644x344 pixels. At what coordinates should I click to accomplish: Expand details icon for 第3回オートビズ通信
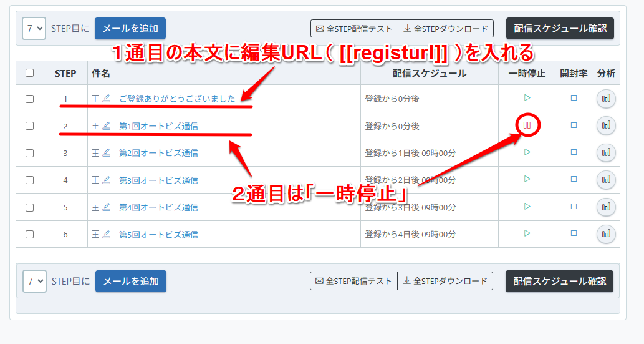tap(95, 180)
